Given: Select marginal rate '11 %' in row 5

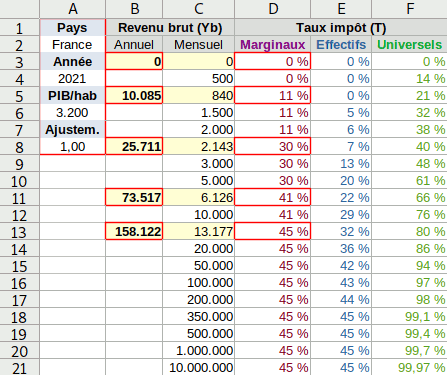Looking at the screenshot, I should tap(273, 95).
